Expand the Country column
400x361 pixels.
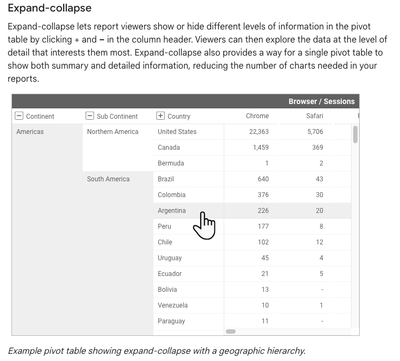pyautogui.click(x=160, y=116)
